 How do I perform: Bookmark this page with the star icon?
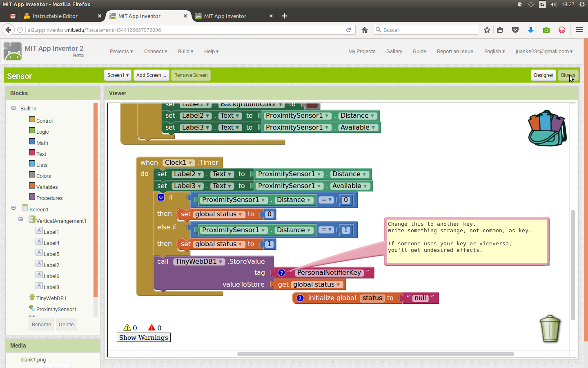(x=487, y=30)
